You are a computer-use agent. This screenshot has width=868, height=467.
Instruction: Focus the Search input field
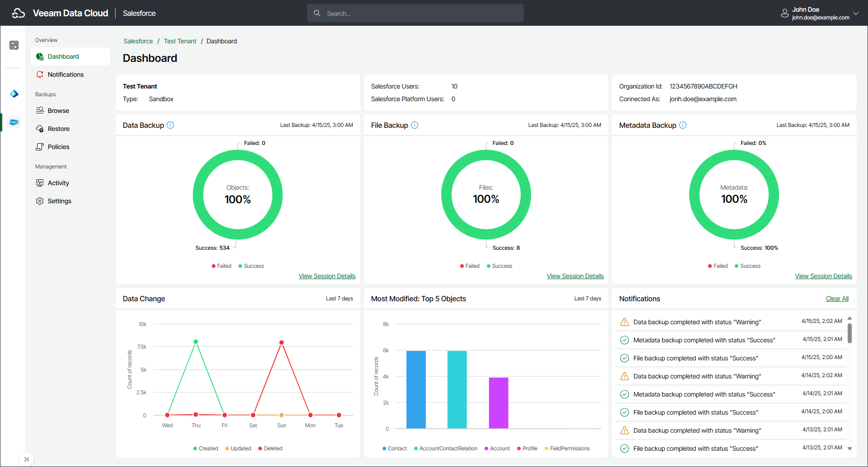pos(415,13)
